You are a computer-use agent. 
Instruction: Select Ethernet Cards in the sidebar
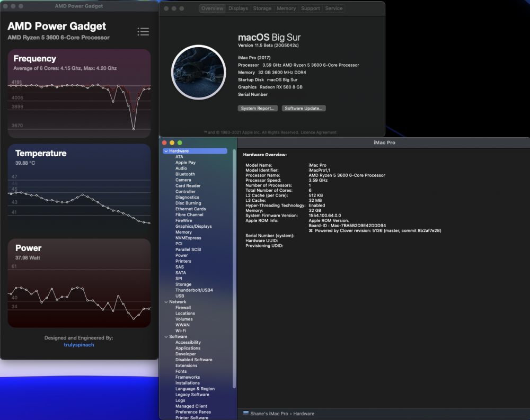pyautogui.click(x=190, y=209)
